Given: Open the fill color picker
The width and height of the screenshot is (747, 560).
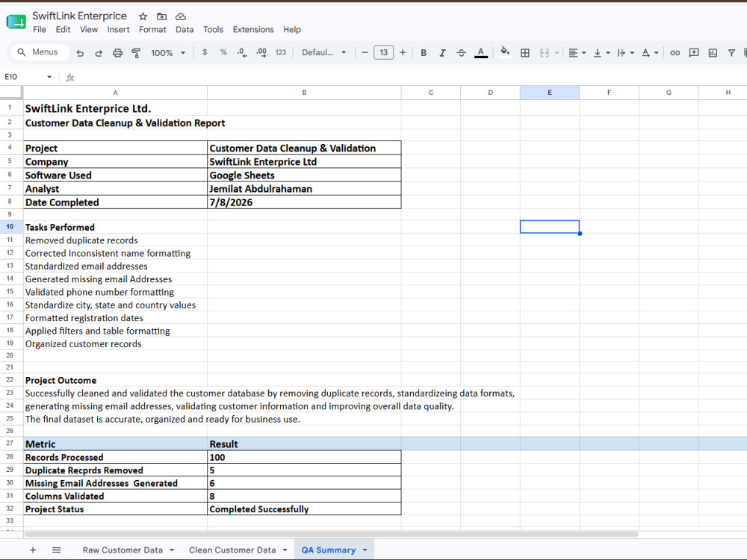Looking at the screenshot, I should pos(505,52).
